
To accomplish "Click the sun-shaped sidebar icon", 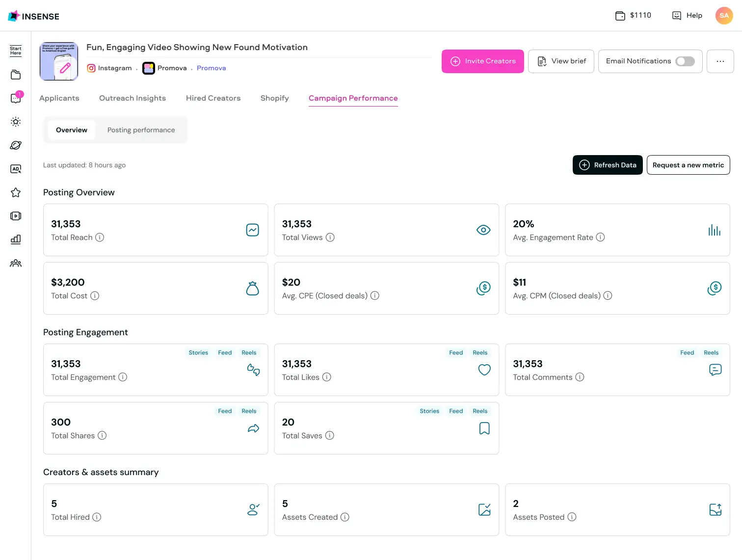I will tap(16, 122).
